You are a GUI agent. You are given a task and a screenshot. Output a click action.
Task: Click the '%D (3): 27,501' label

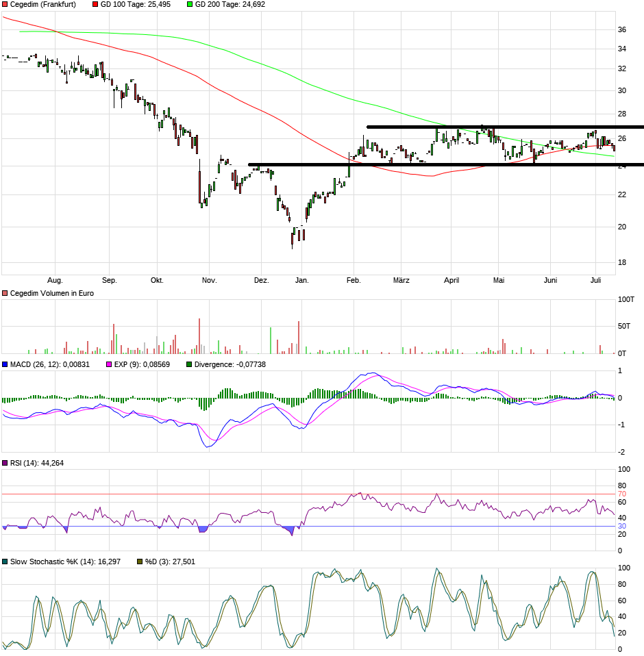pyautogui.click(x=171, y=562)
